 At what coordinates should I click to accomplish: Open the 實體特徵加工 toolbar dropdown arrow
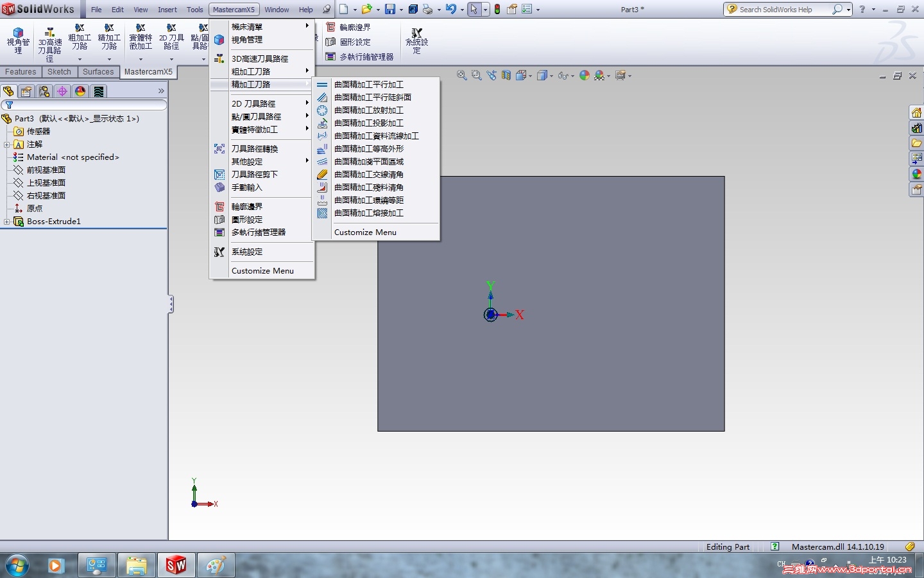141,59
